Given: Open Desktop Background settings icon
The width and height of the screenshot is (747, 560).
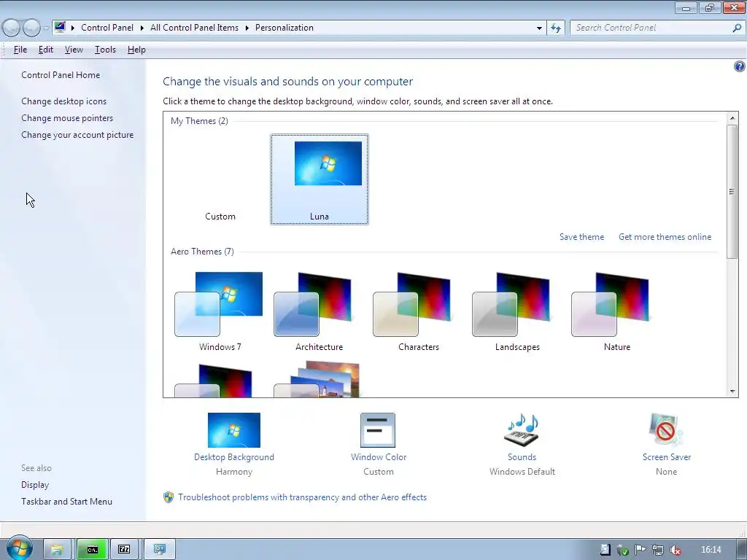Looking at the screenshot, I should (234, 430).
